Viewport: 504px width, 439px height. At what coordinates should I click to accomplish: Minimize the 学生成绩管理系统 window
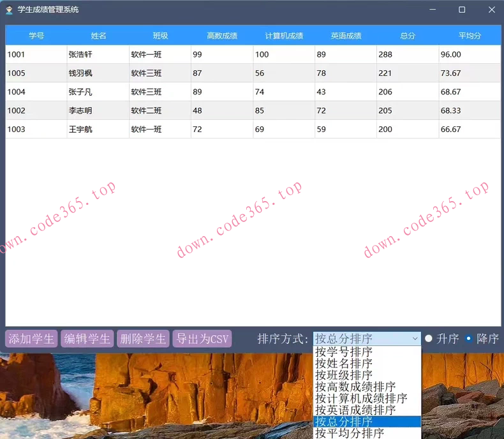coord(433,10)
